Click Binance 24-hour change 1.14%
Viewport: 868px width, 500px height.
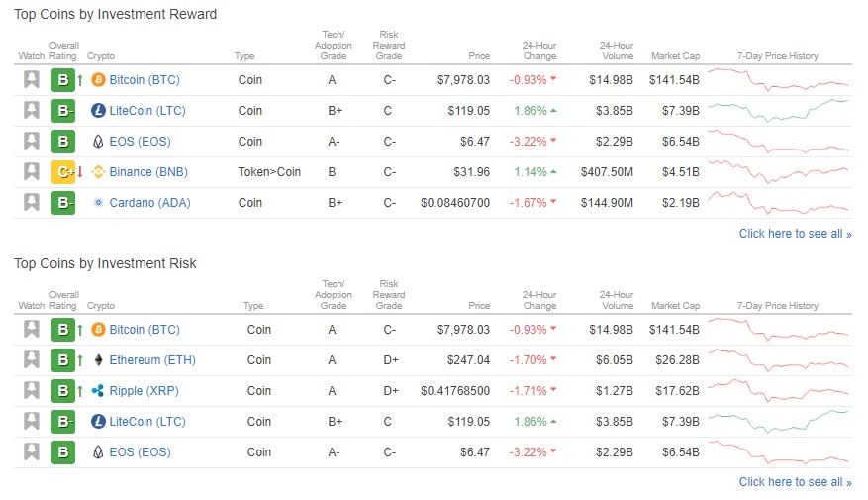point(534,172)
